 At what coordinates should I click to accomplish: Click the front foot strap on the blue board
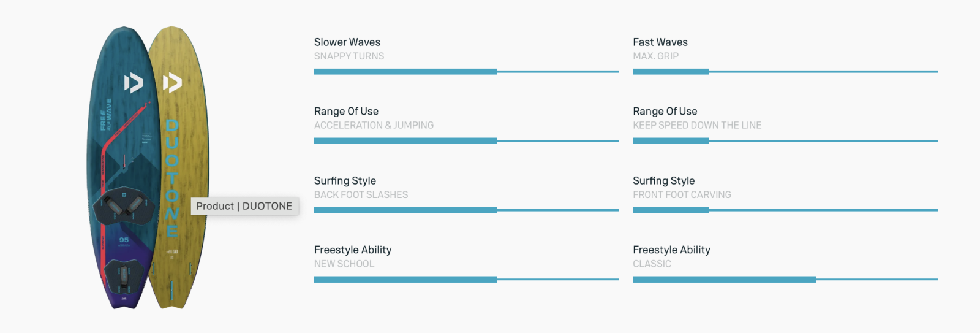click(123, 206)
